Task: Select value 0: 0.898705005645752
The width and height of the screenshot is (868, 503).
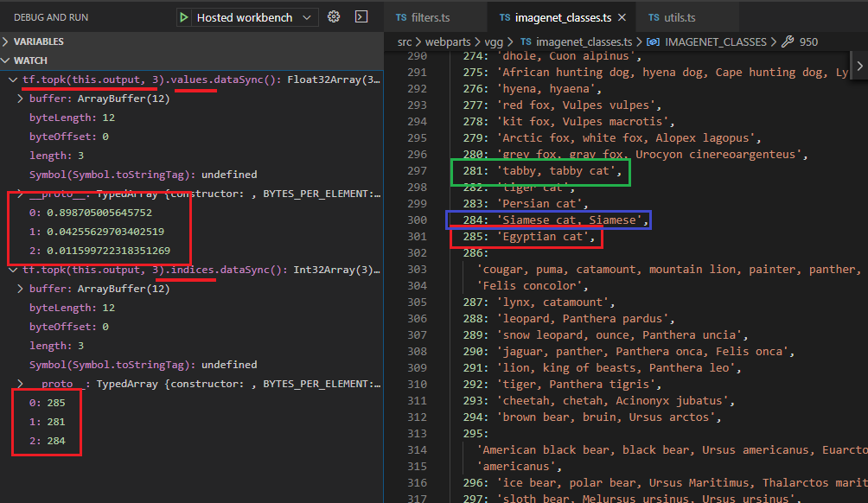Action: [x=91, y=213]
